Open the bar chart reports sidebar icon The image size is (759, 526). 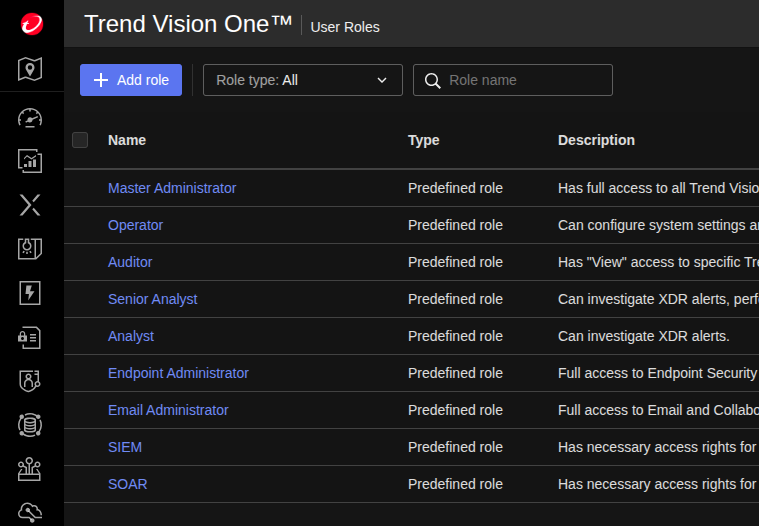(30, 161)
